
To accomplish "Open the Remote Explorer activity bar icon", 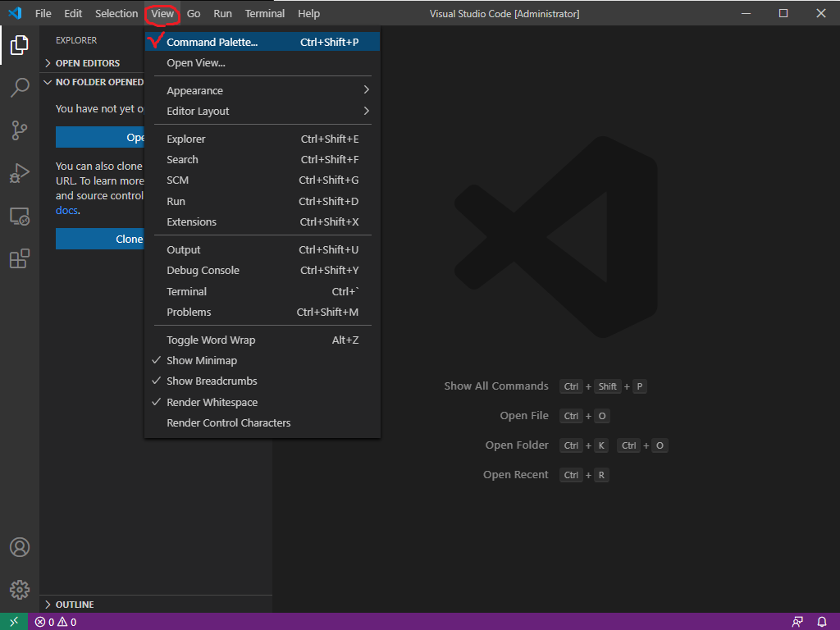I will tap(20, 217).
